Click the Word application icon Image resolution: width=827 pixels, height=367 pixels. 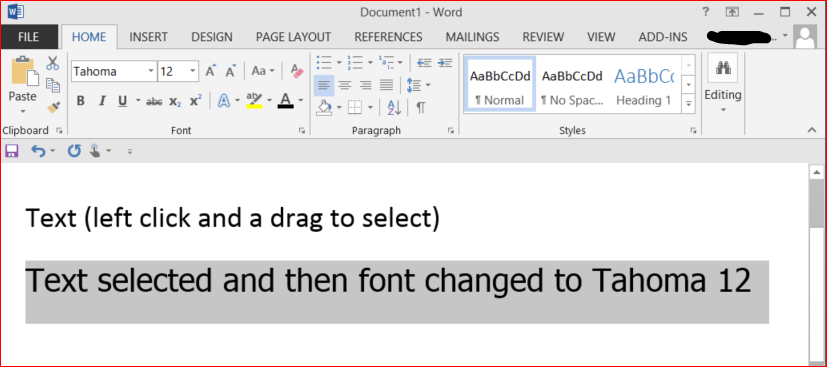coord(15,11)
